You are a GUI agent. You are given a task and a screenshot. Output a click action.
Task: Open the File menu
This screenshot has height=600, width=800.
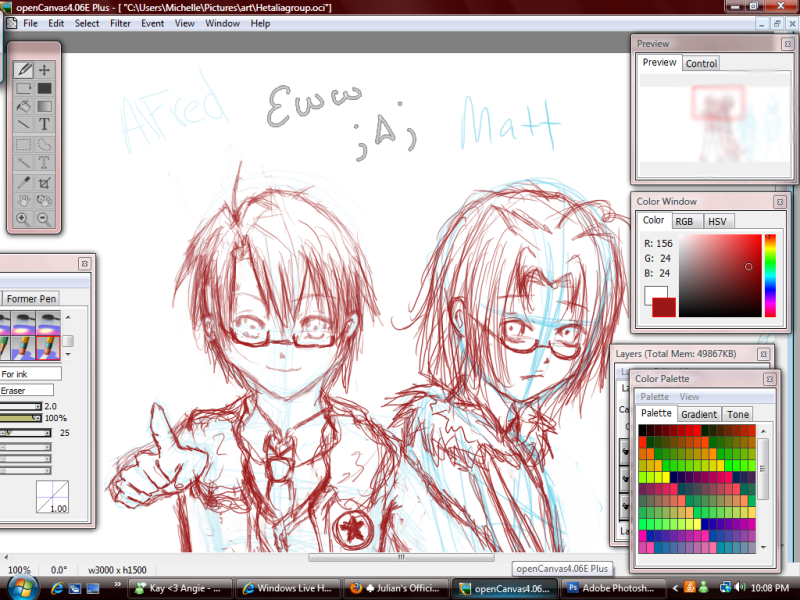(x=30, y=23)
